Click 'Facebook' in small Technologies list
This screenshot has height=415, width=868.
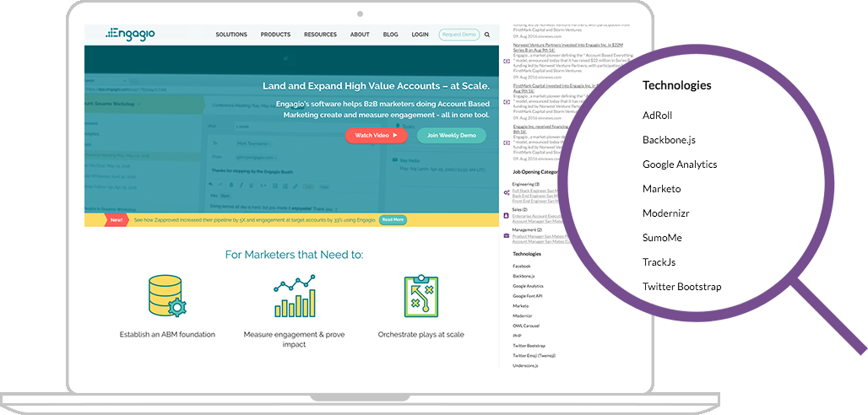[522, 267]
